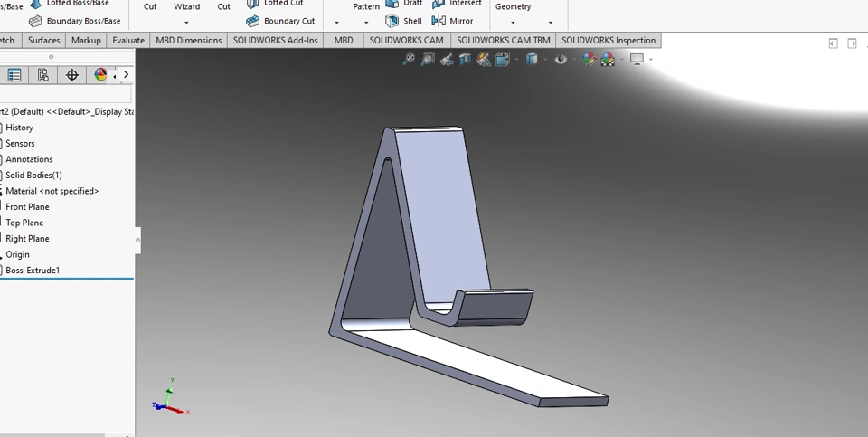Viewport: 868px width, 437px height.
Task: Click the Shell tool icon
Action: [392, 21]
